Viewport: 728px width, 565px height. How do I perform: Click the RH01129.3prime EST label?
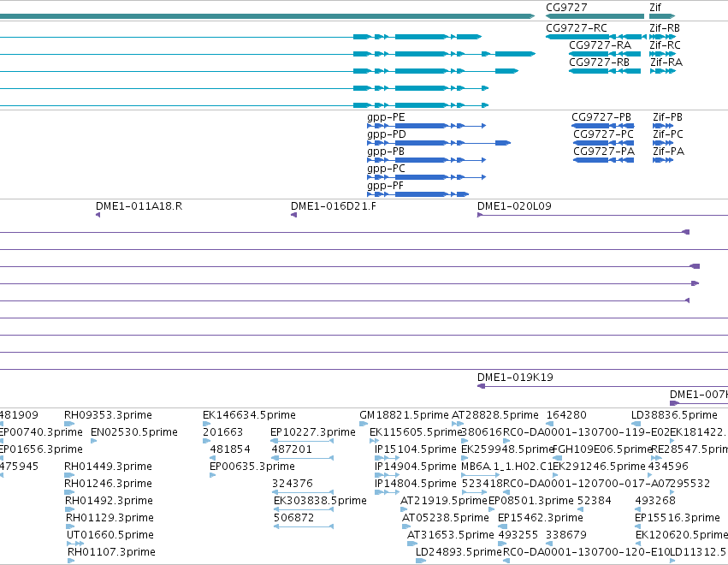tap(110, 518)
